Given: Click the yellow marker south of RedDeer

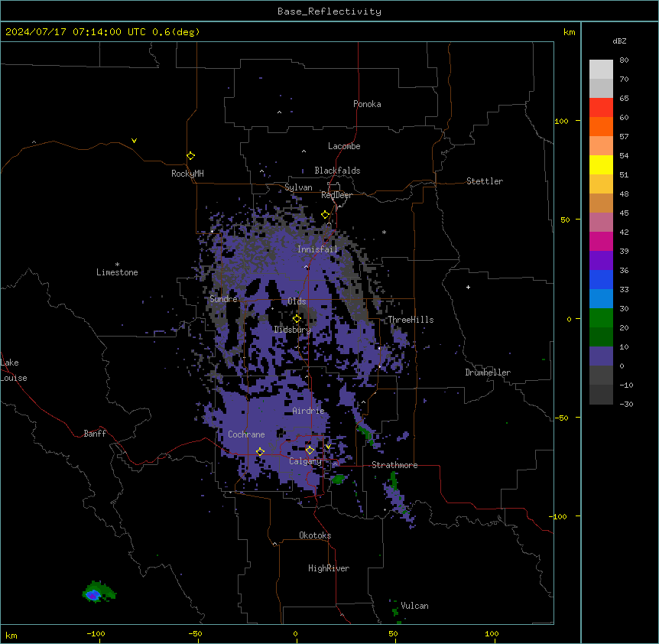Looking at the screenshot, I should point(326,215).
